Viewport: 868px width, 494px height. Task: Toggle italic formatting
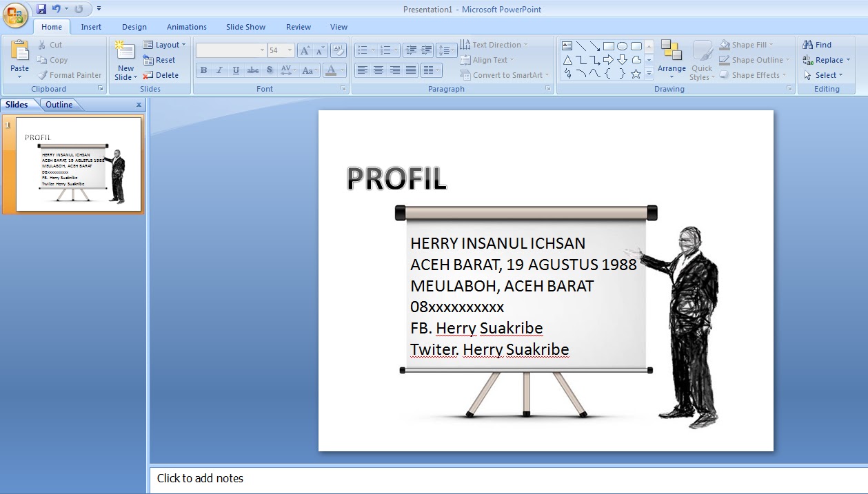pyautogui.click(x=220, y=70)
